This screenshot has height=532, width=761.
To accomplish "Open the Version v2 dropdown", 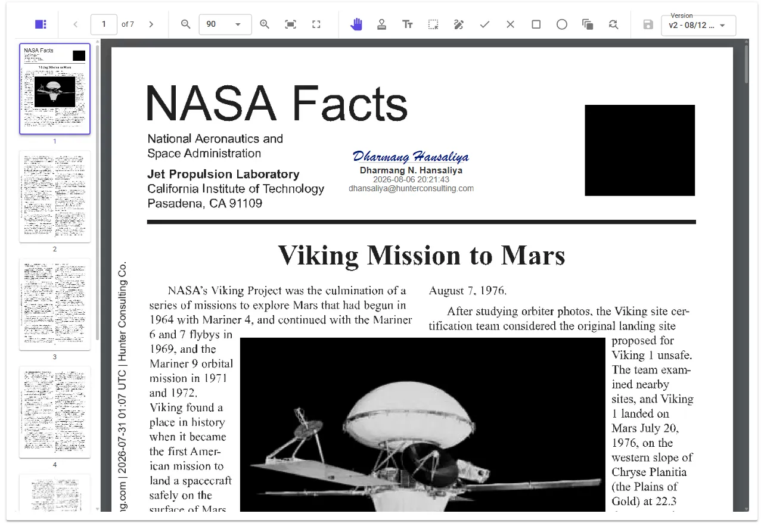I will (698, 26).
